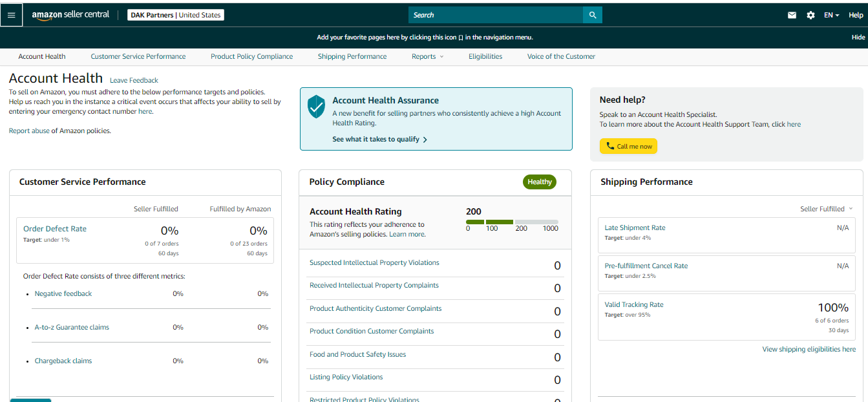Select the Account Health tab
This screenshot has width=868, height=402.
(x=42, y=56)
